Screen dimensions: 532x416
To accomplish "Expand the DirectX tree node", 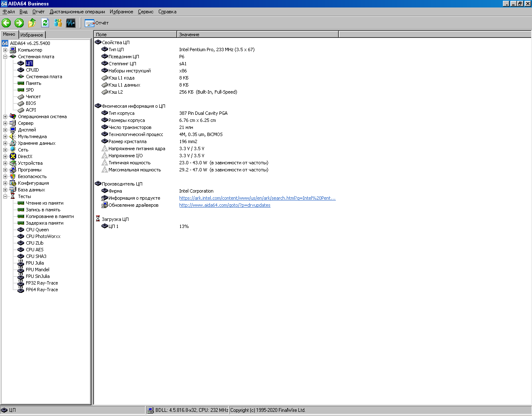I will (5, 156).
